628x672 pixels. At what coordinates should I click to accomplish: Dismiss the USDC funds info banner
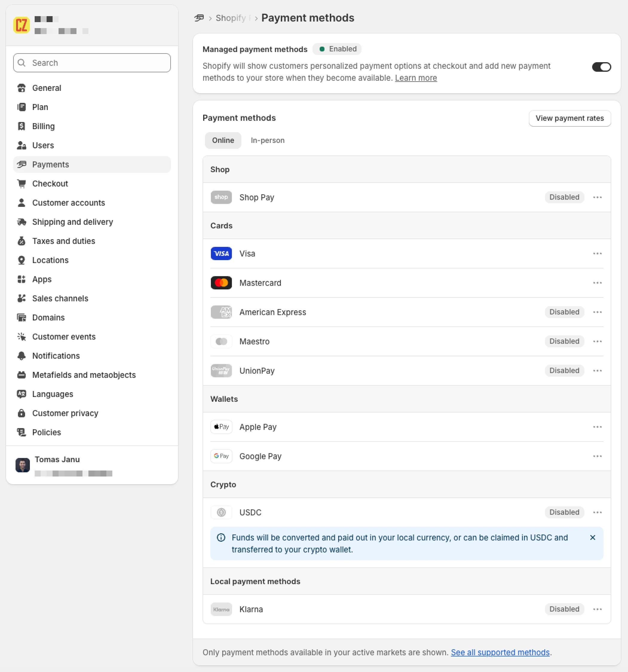[592, 537]
